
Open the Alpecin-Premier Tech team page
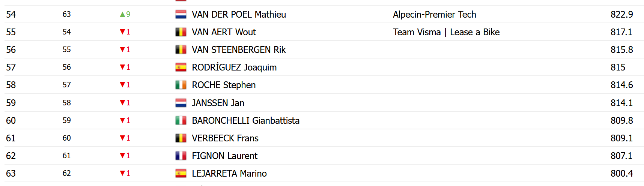pos(434,15)
